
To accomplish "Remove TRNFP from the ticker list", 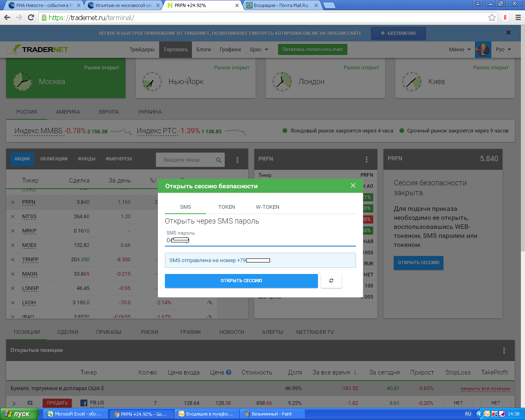I will click(x=13, y=260).
